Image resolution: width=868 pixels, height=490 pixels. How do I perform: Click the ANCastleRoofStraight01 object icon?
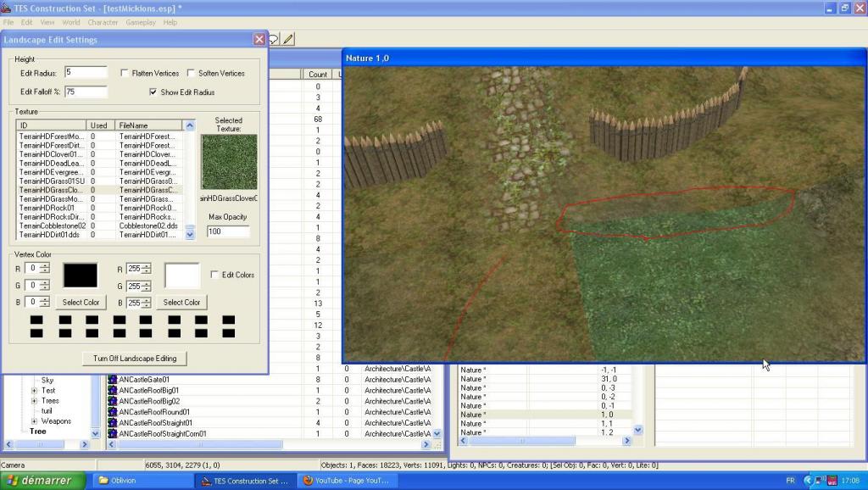(x=113, y=422)
